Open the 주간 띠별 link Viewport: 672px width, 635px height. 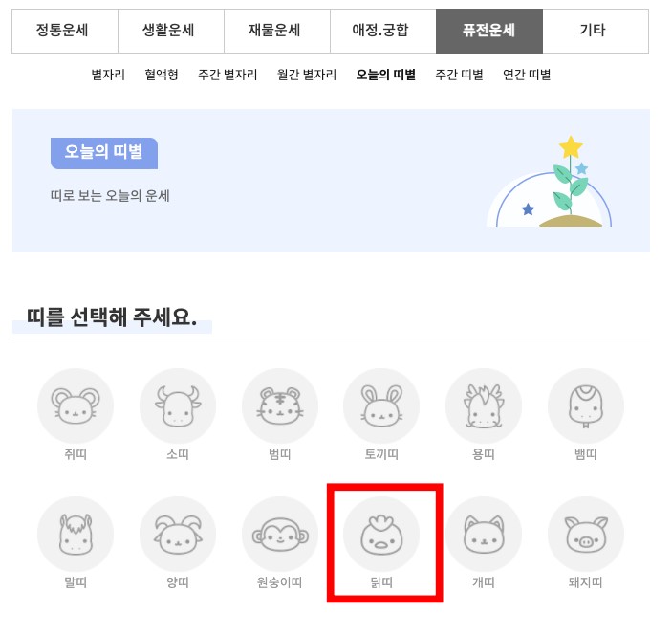(x=459, y=75)
